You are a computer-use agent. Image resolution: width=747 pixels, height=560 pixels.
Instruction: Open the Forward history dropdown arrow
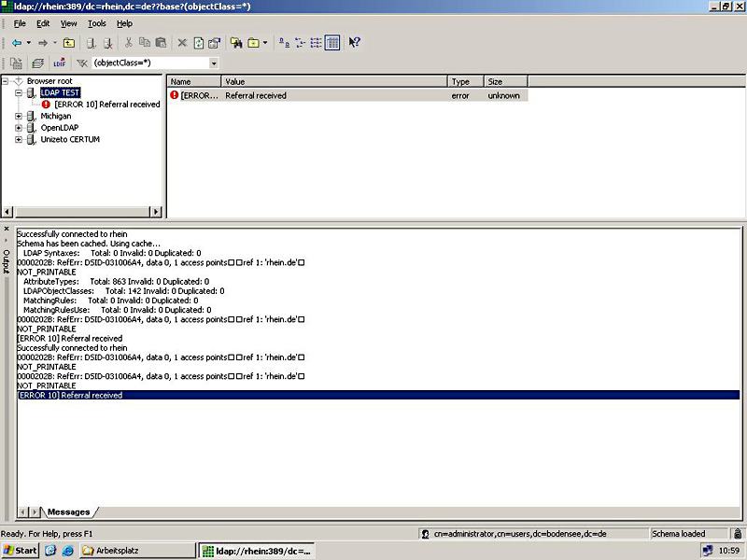[55, 43]
